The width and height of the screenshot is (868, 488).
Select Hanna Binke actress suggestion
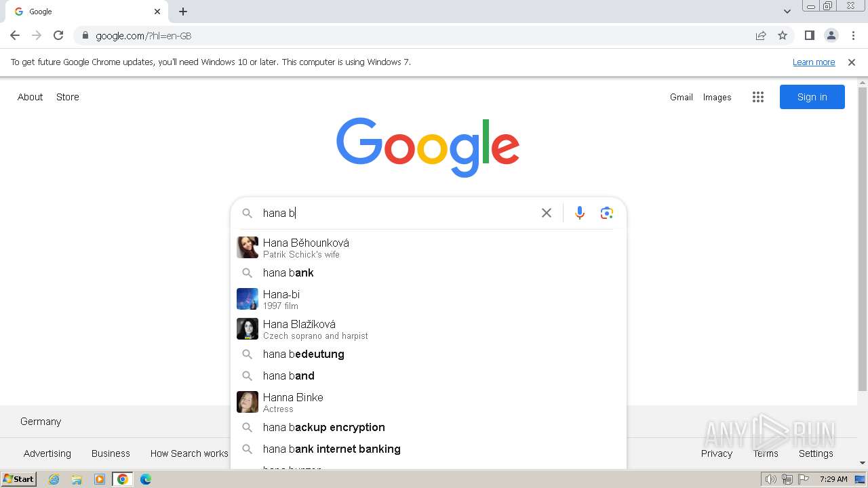(x=429, y=402)
